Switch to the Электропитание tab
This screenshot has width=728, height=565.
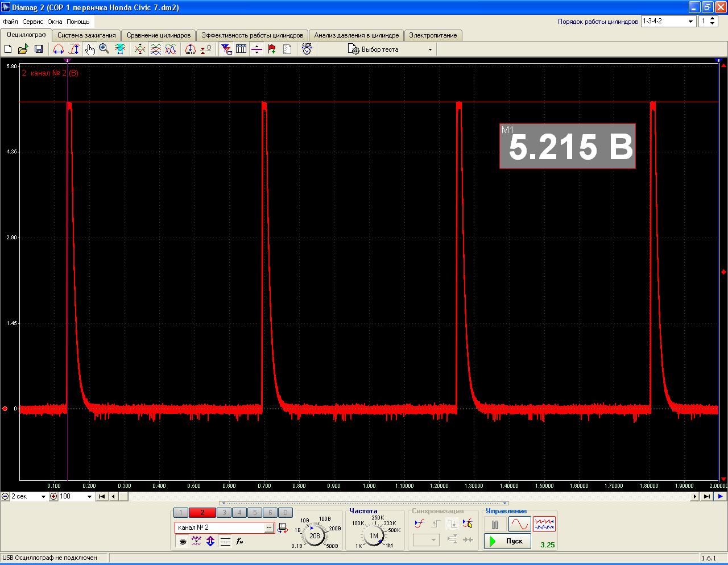[x=433, y=35]
